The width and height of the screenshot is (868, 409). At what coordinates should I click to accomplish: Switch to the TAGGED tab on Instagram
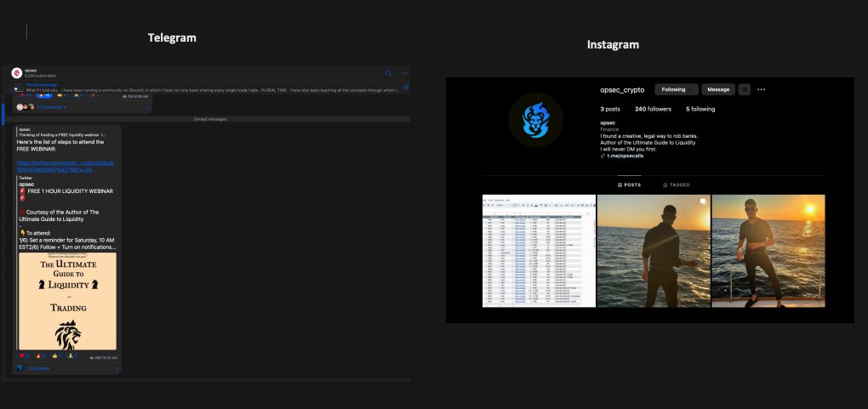pos(677,185)
